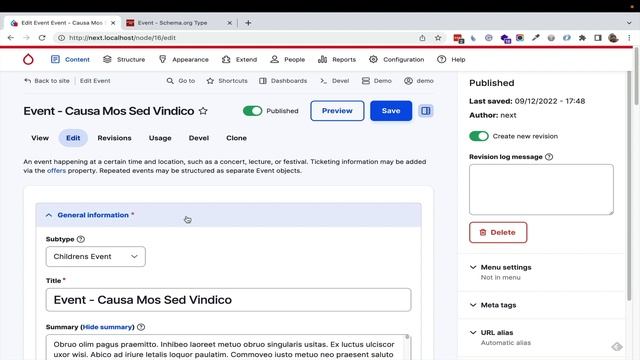Close the Event - Schema.org Type tab
640x360 pixels.
229,23
